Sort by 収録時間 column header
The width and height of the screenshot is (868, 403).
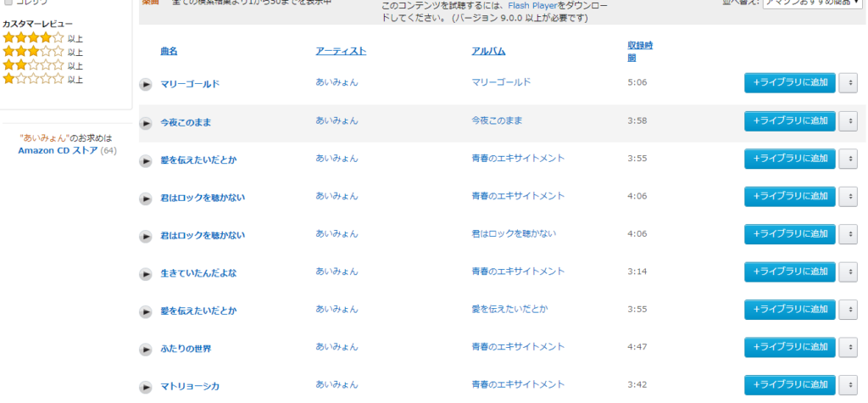point(640,52)
